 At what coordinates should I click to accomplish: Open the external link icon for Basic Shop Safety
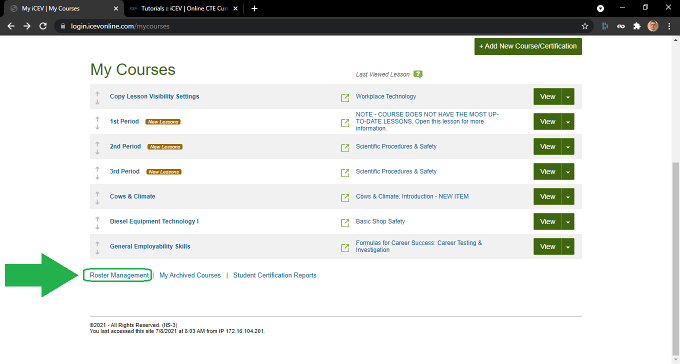(x=345, y=223)
